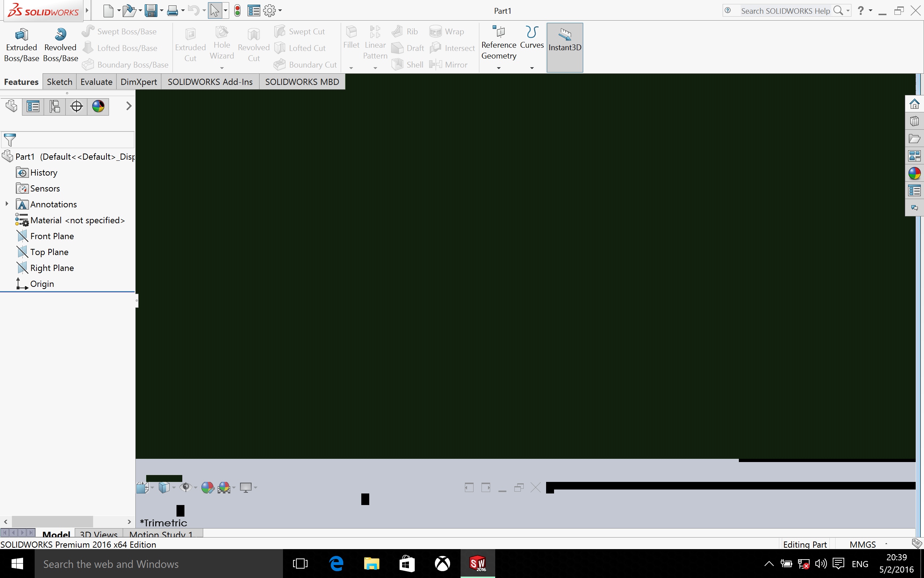Open the Curves tool

(532, 38)
